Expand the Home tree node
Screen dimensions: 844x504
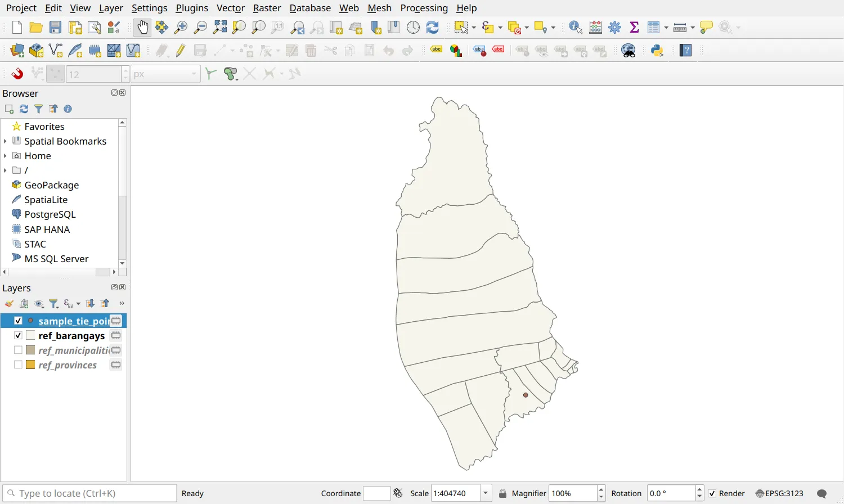(x=5, y=156)
